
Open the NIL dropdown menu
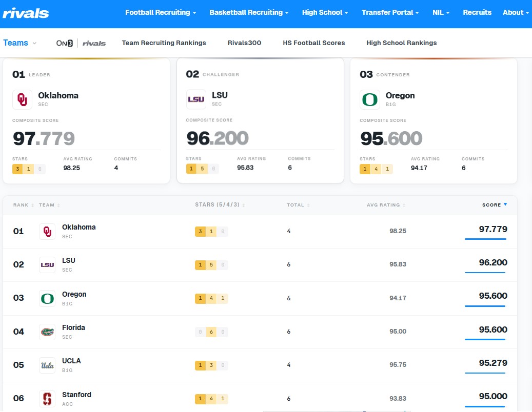point(441,12)
